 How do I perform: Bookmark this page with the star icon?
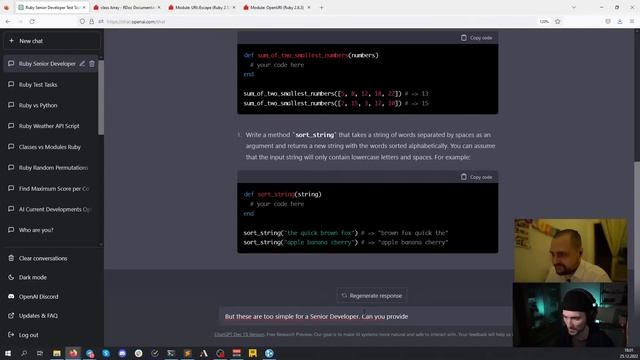(558, 21)
